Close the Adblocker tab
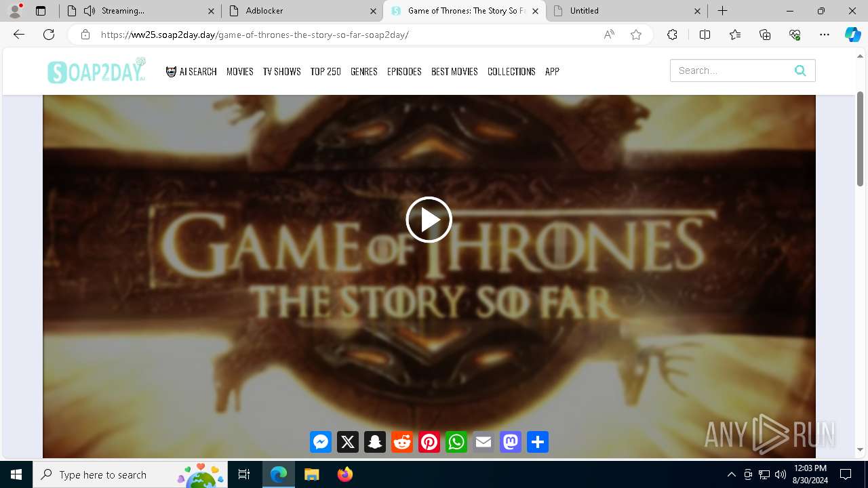Viewport: 868px width, 488px height. coord(373,11)
